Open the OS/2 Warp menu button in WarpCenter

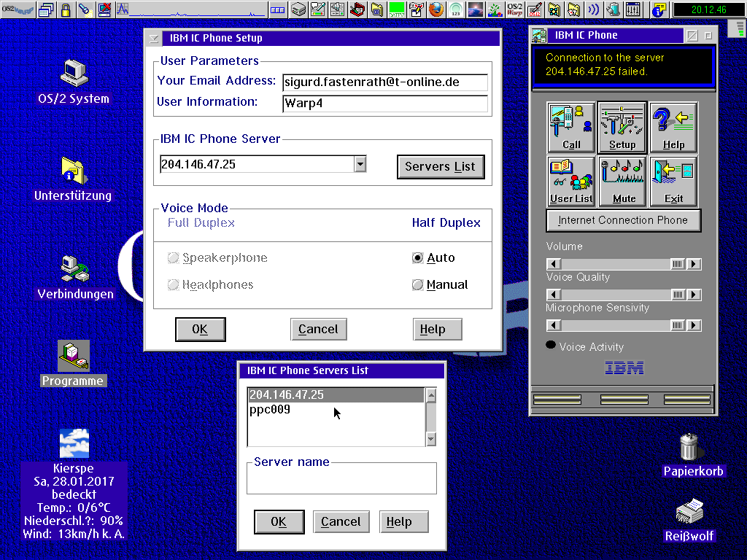18,9
